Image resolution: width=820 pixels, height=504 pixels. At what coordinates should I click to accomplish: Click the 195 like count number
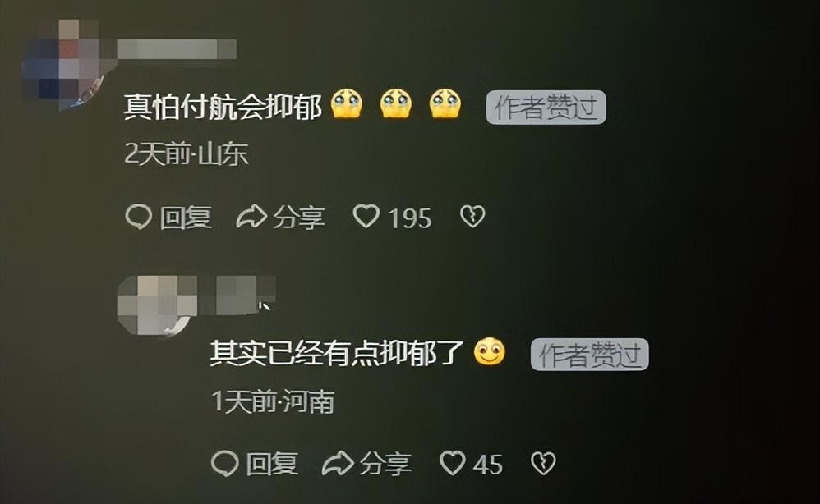[x=410, y=218]
